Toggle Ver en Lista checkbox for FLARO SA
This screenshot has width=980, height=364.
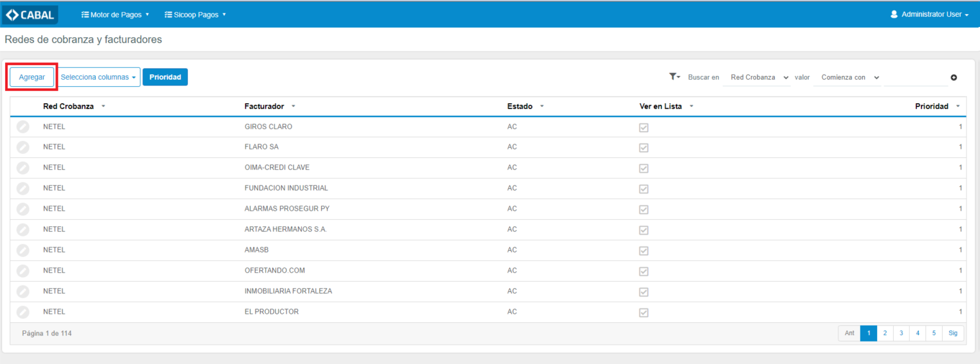[643, 148]
